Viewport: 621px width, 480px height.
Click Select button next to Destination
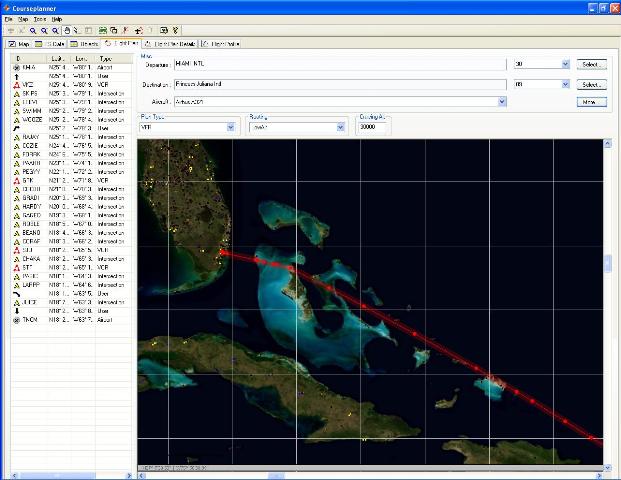[592, 85]
